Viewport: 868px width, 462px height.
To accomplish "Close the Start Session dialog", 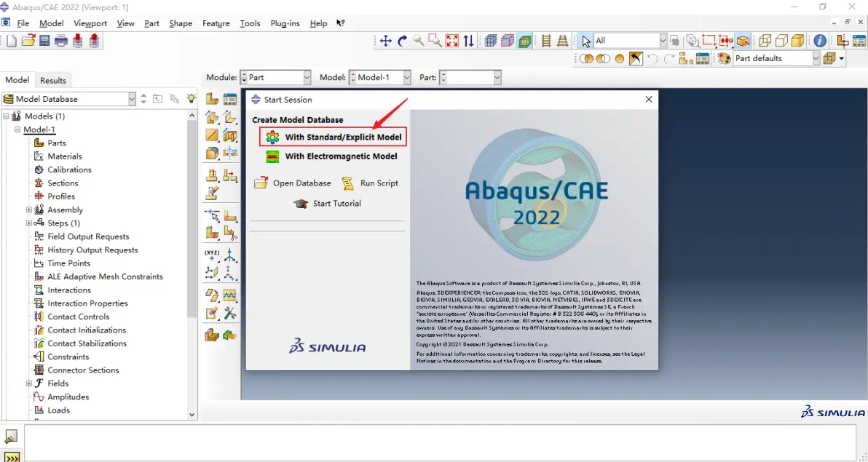I will (x=649, y=100).
